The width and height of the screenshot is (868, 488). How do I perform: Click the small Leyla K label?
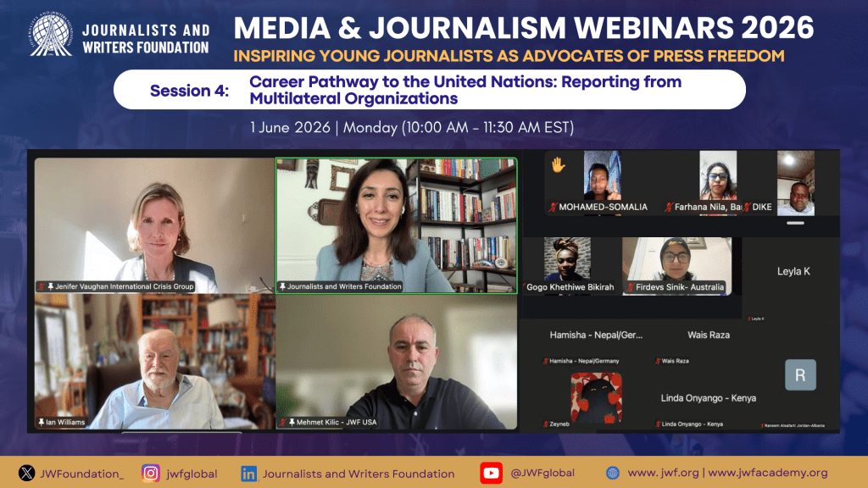pyautogui.click(x=758, y=319)
